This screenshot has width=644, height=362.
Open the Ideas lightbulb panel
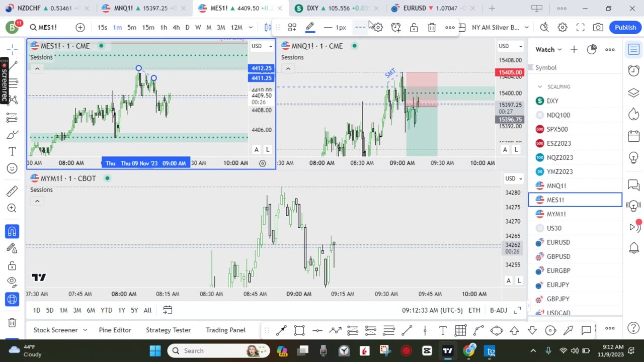[633, 157]
